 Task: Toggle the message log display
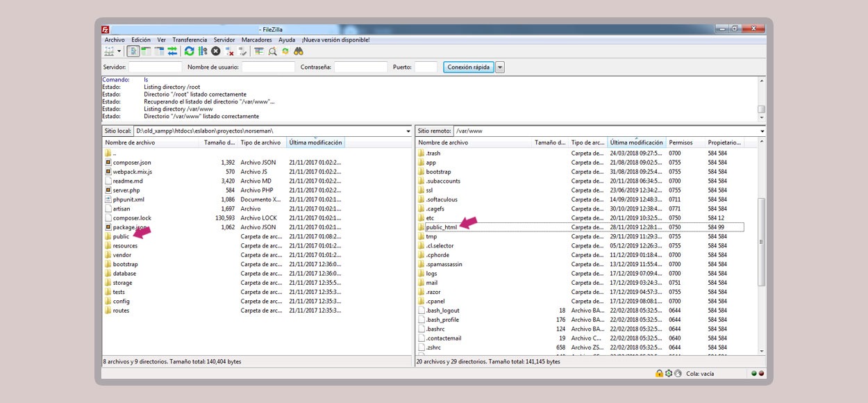pos(133,51)
